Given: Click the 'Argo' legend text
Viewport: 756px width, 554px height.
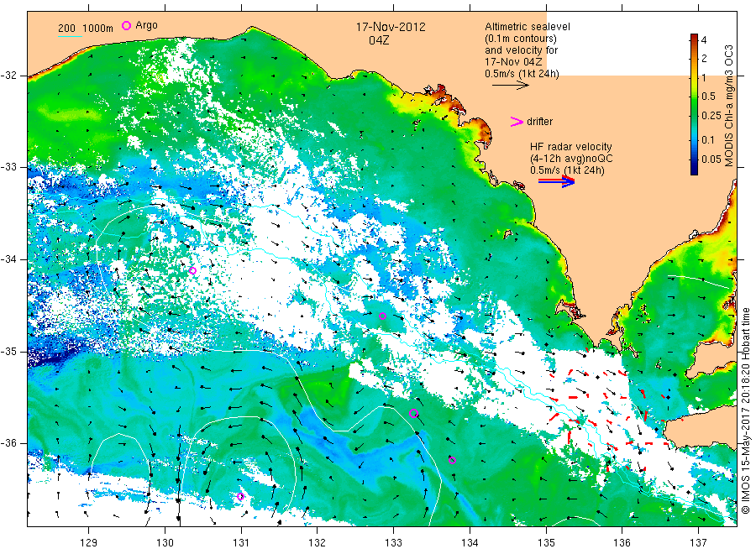Looking at the screenshot, I should [x=146, y=25].
